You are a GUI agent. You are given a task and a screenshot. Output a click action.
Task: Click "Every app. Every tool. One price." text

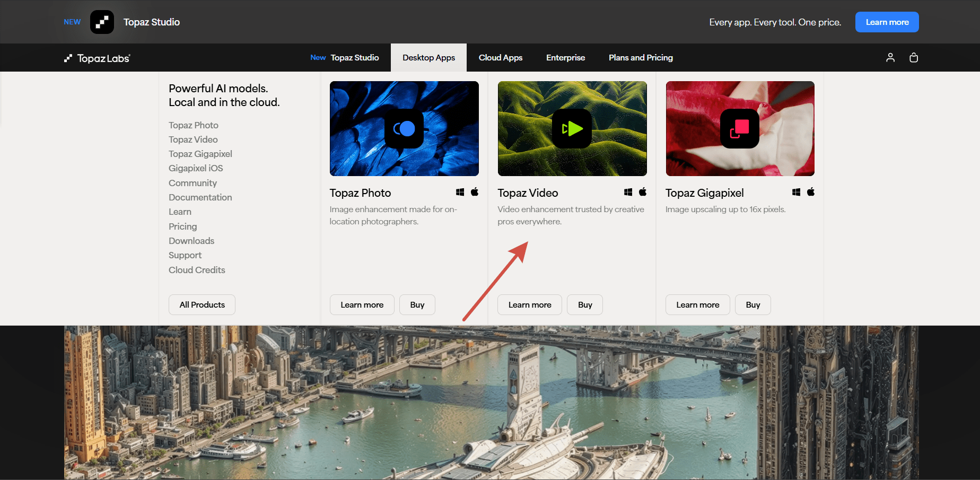(775, 22)
